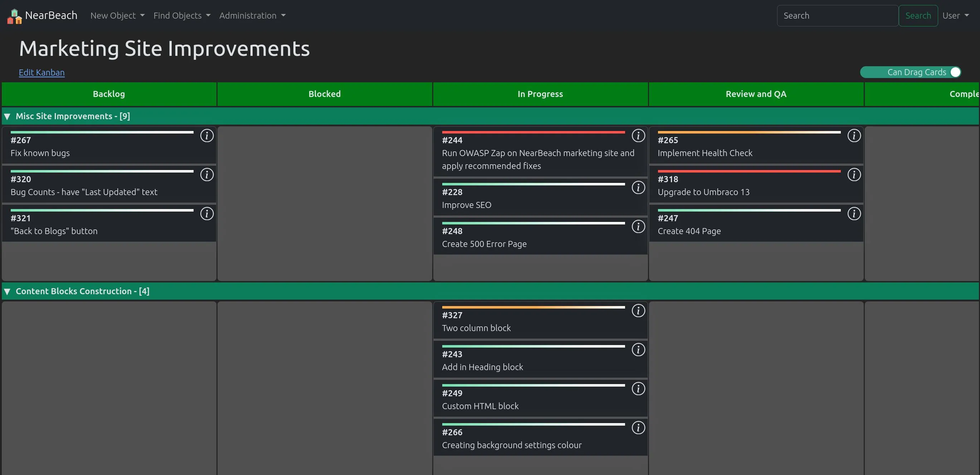This screenshot has width=980, height=475.
Task: Expand the Find Objects menu
Action: pos(181,16)
